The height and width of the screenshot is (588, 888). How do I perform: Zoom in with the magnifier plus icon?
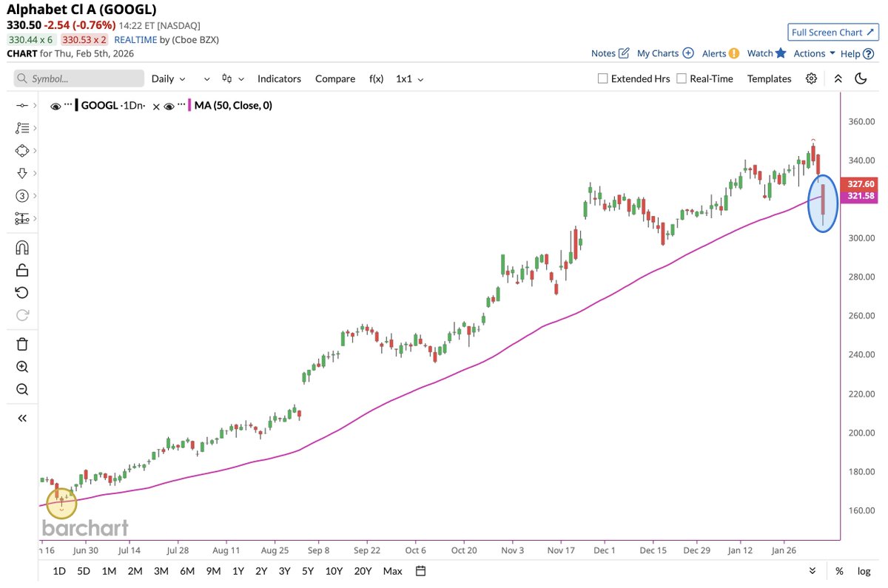click(x=21, y=367)
